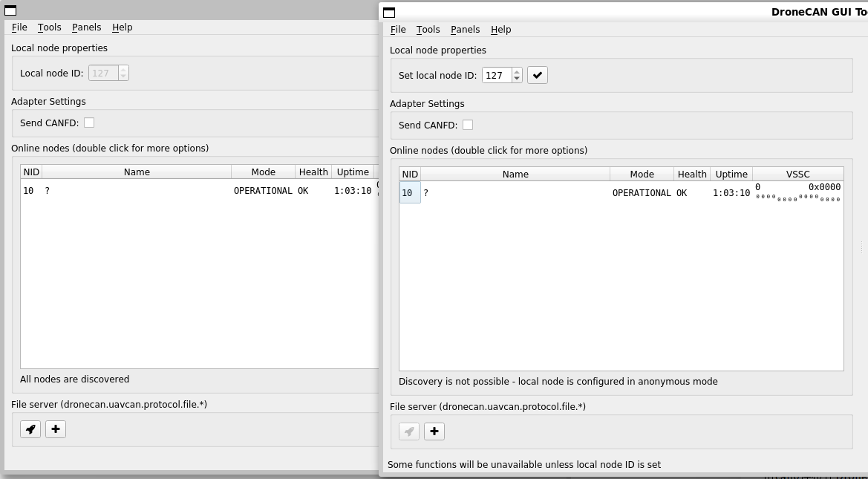The width and height of the screenshot is (868, 479).
Task: Open Help menu in back window
Action: point(123,27)
